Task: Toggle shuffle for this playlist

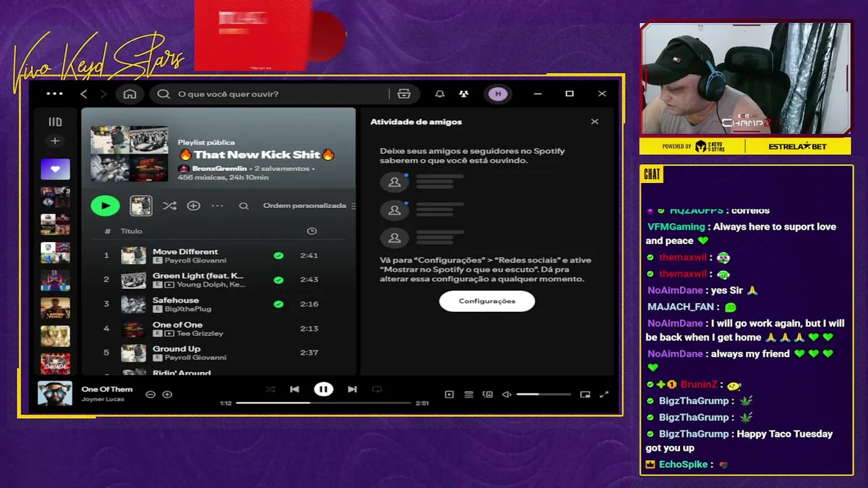Action: 170,205
